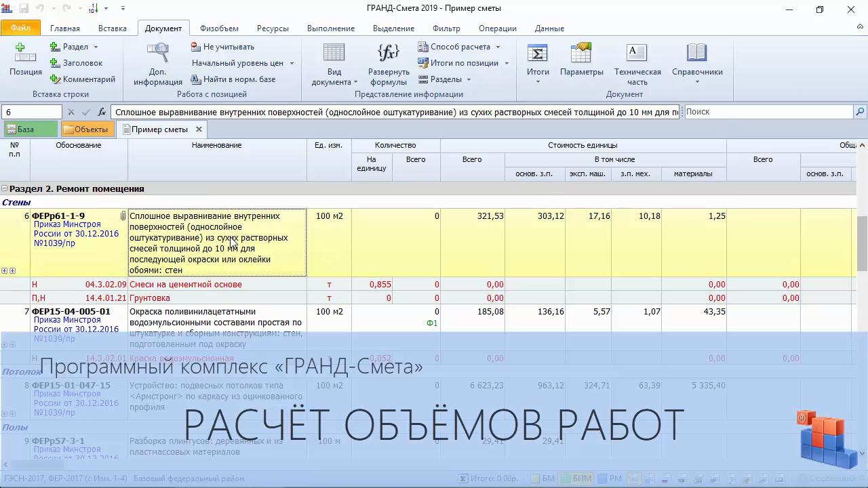Open the Файл menu
The width and height of the screenshot is (868, 488).
pos(20,28)
